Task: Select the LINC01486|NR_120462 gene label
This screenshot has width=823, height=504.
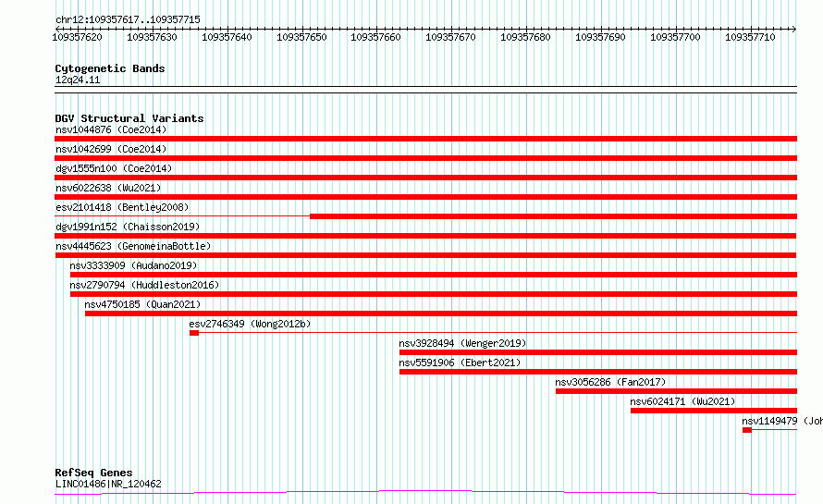Action: pos(108,484)
